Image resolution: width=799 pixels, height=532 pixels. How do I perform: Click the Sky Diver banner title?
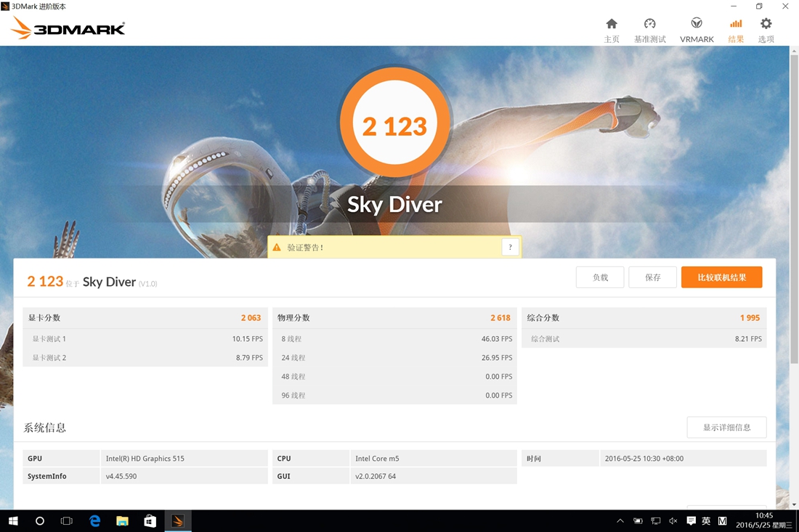394,205
